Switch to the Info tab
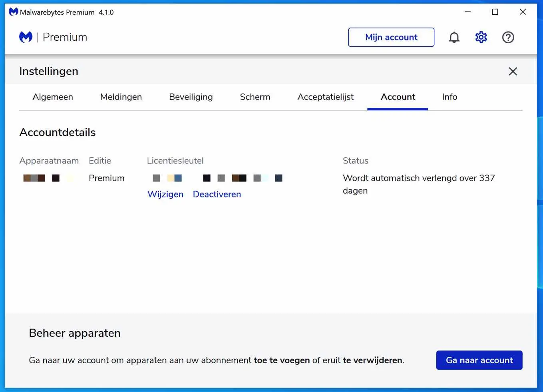Image resolution: width=543 pixels, height=392 pixels. tap(450, 97)
